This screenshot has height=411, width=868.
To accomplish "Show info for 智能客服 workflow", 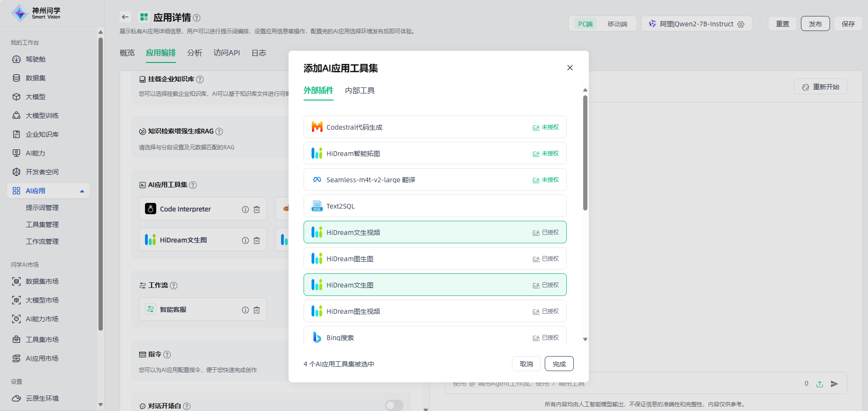I will coord(245,310).
